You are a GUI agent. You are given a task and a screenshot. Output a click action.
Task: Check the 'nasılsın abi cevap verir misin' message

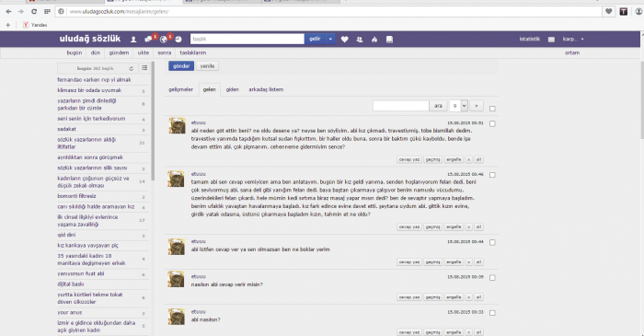pyautogui.click(x=492, y=278)
